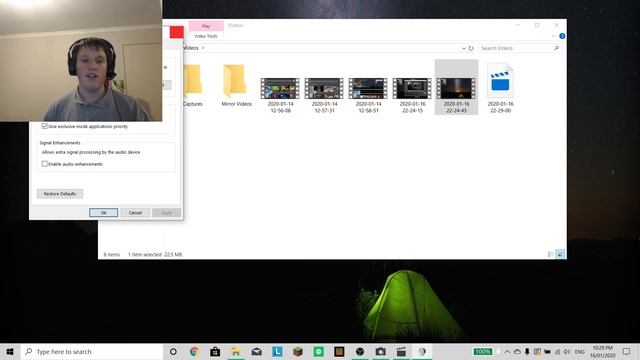Switch to details view in Explorer

pos(551,254)
